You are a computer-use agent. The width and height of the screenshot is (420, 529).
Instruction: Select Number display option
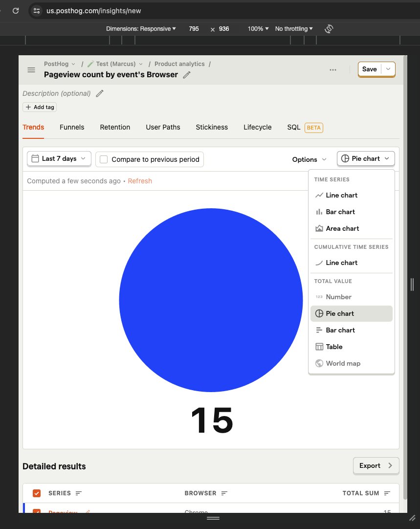click(x=351, y=297)
